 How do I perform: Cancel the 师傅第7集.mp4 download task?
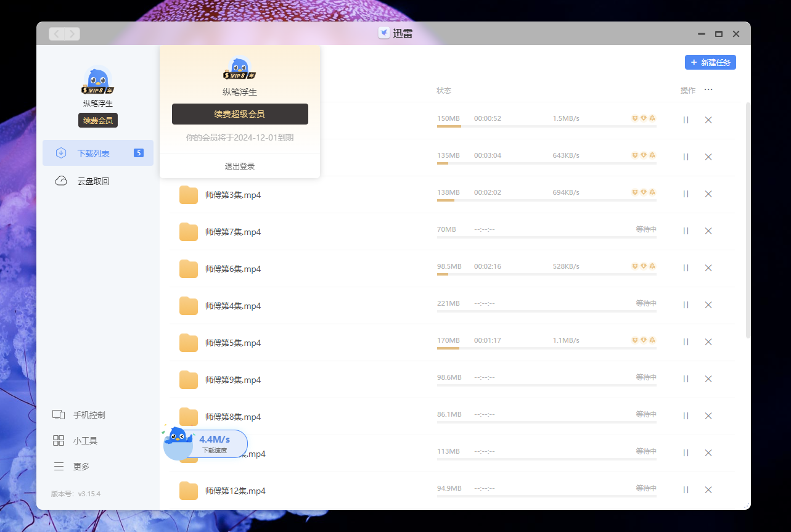pos(708,231)
